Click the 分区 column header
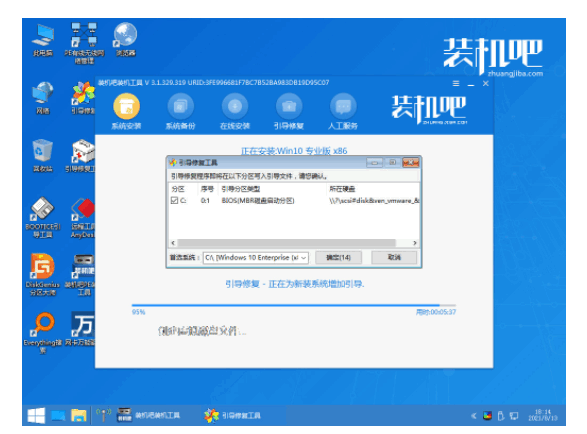This screenshot has width=587, height=434. 178,189
